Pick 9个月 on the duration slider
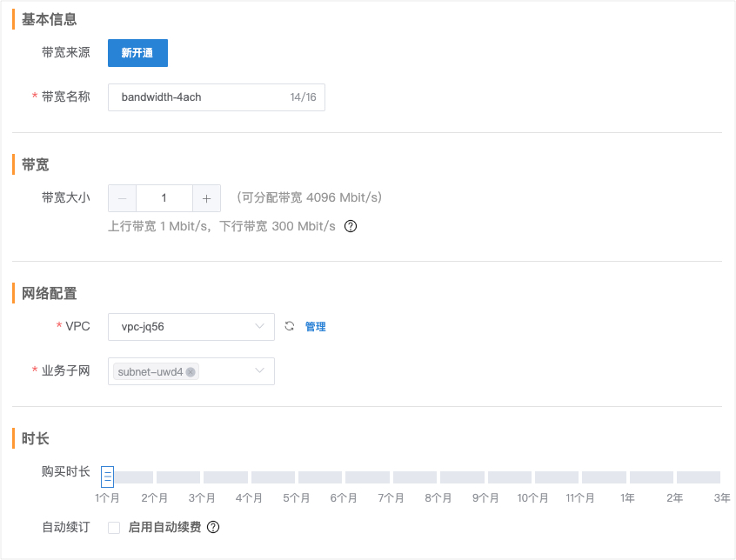736x560 pixels. (x=485, y=477)
